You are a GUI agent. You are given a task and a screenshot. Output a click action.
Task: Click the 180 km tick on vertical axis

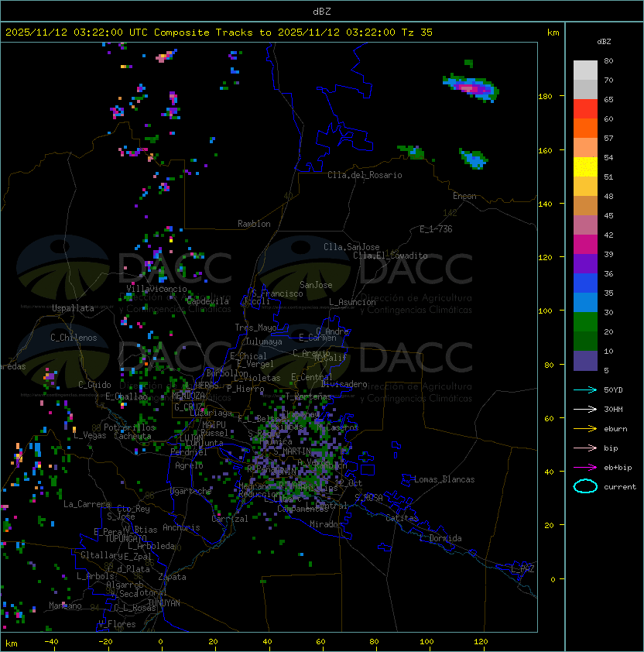545,97
